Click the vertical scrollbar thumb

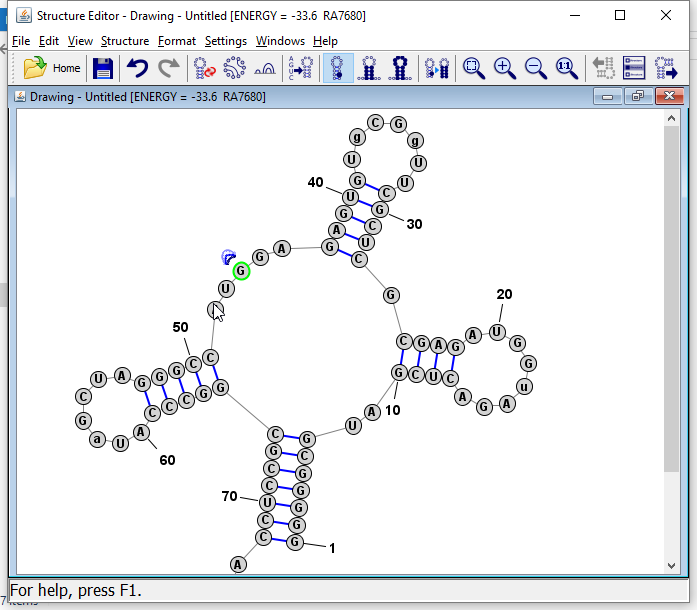click(x=671, y=299)
